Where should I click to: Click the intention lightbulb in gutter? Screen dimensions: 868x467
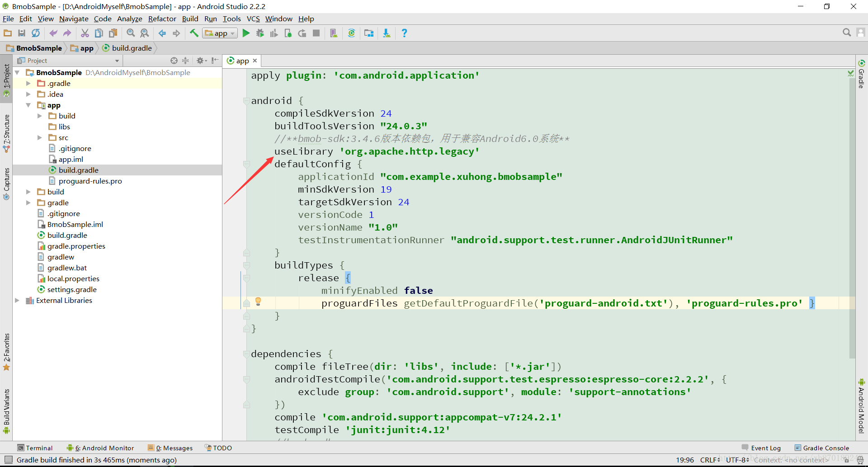click(258, 302)
